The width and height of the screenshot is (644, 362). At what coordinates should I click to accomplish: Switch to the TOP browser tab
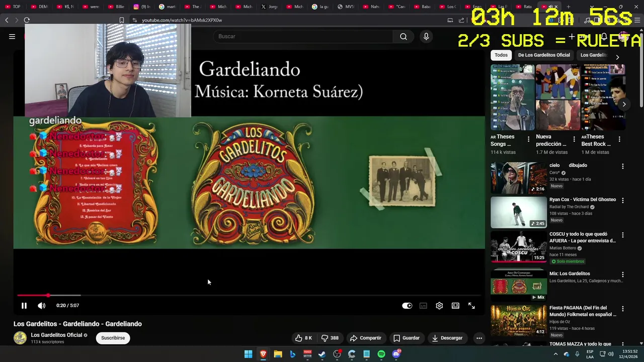point(13,7)
